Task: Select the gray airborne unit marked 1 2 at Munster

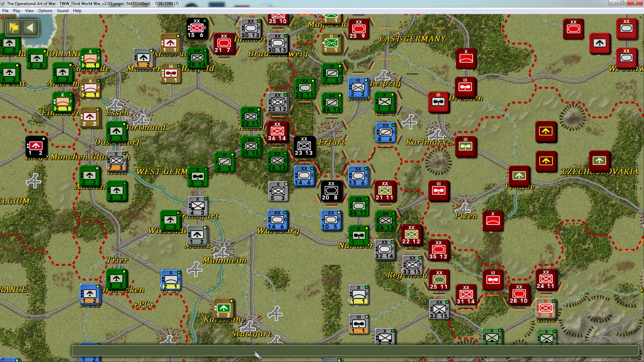Action: pos(143,58)
